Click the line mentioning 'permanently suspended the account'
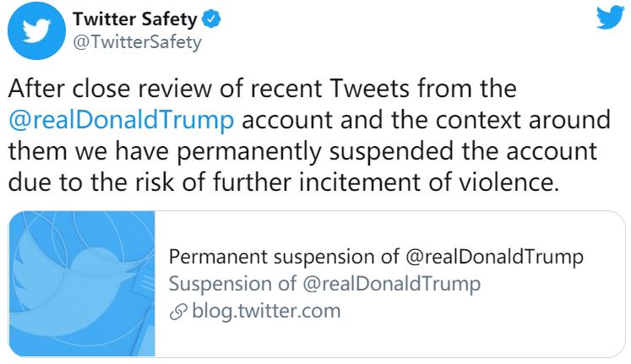Image resolution: width=631 pixels, height=364 pixels. tap(302, 151)
